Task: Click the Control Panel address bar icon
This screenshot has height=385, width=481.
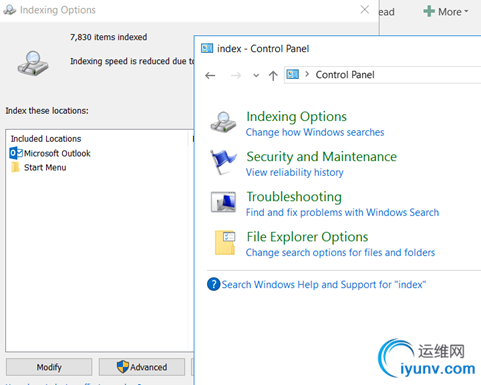Action: point(293,74)
